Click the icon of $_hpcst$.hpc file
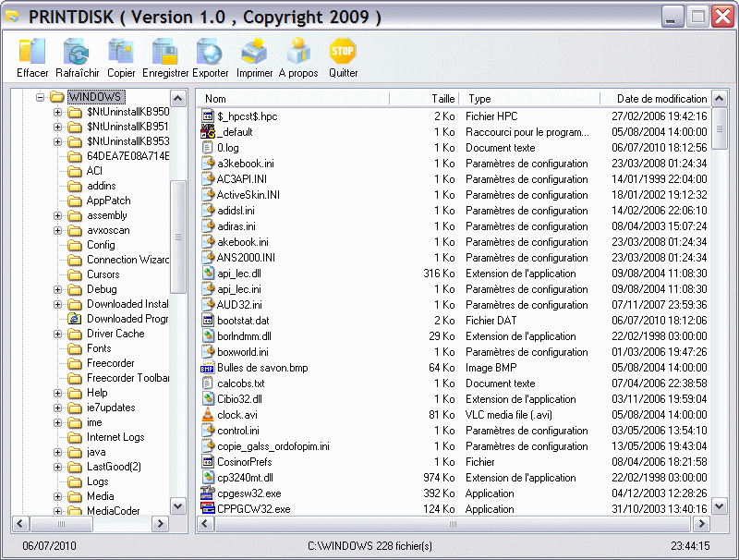This screenshot has height=560, width=739. (x=208, y=116)
